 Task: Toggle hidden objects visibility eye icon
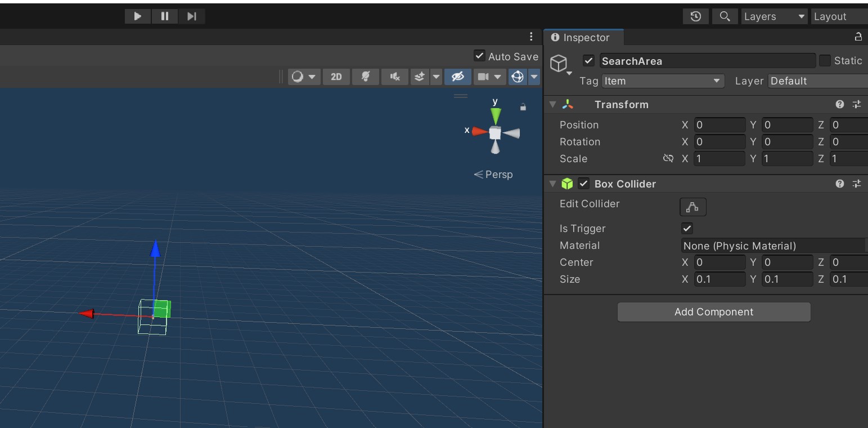tap(458, 77)
